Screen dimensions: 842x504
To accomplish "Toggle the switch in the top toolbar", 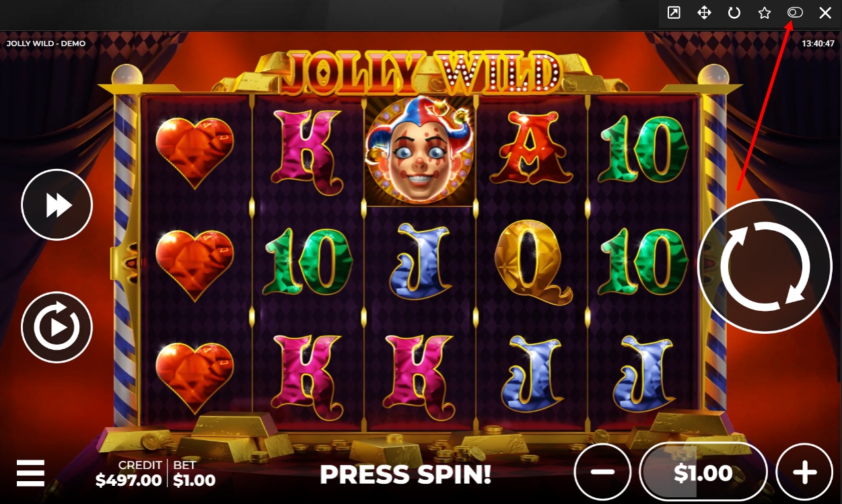I will [x=795, y=13].
